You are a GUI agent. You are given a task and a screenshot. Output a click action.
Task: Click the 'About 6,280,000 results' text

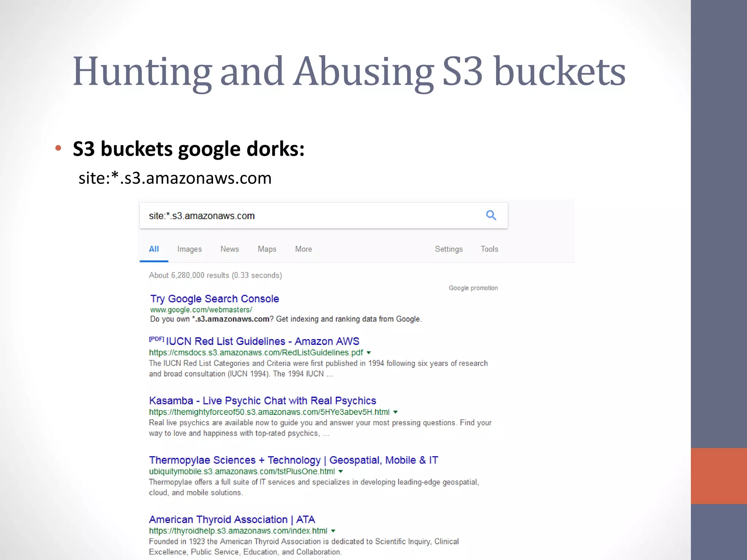pyautogui.click(x=215, y=275)
